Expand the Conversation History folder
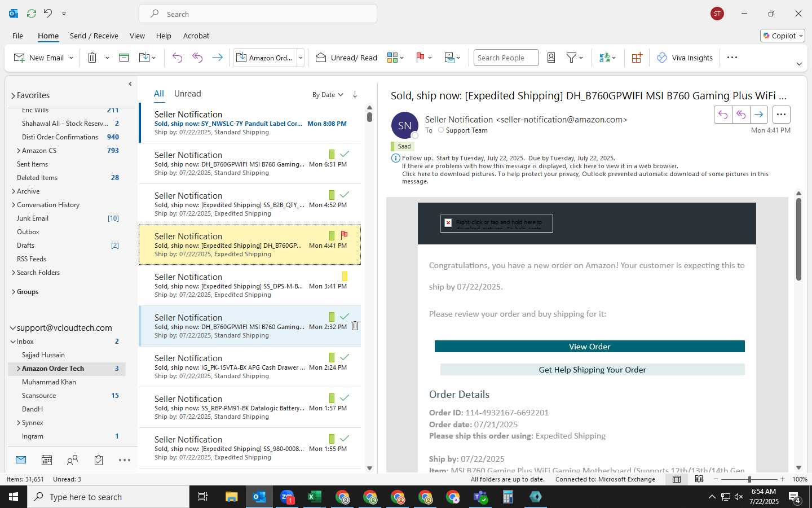 click(x=14, y=205)
